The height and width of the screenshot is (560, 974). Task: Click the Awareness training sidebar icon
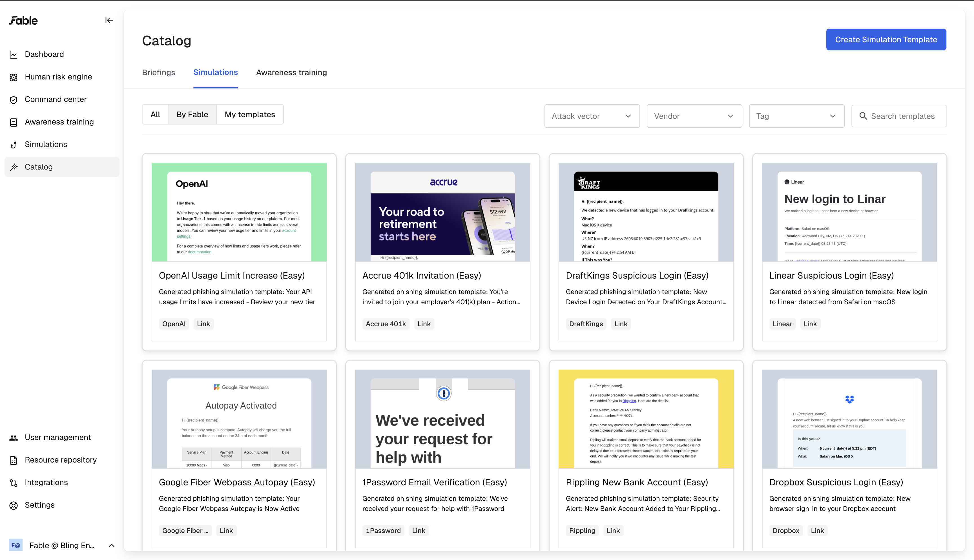point(14,122)
